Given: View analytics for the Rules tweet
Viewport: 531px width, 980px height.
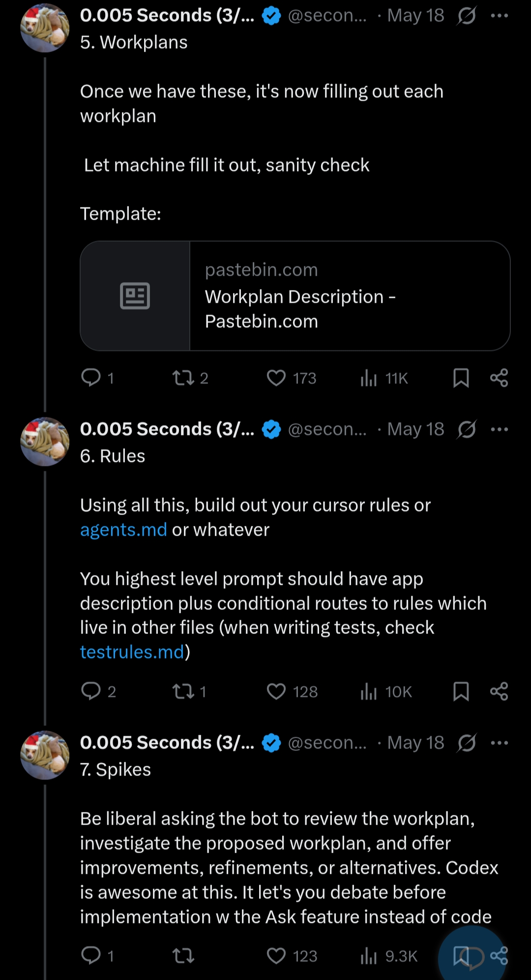Looking at the screenshot, I should click(369, 691).
